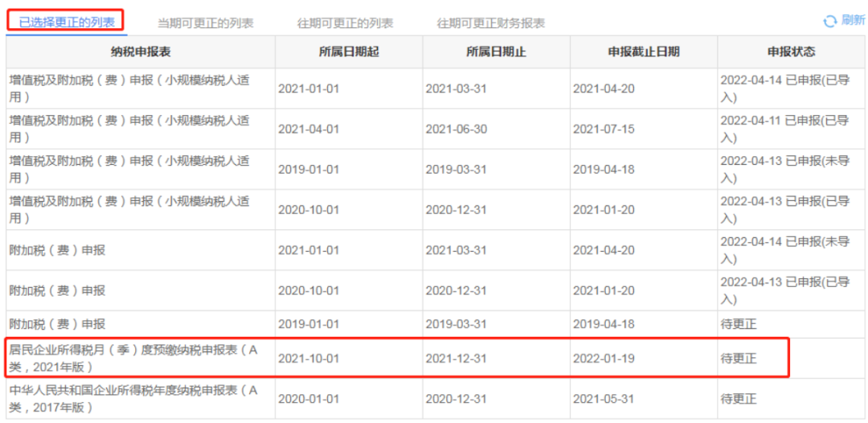This screenshot has height=423, width=868.
Task: Click 2021-04-20 deadline in 附加税（费）申报 row
Action: click(604, 250)
